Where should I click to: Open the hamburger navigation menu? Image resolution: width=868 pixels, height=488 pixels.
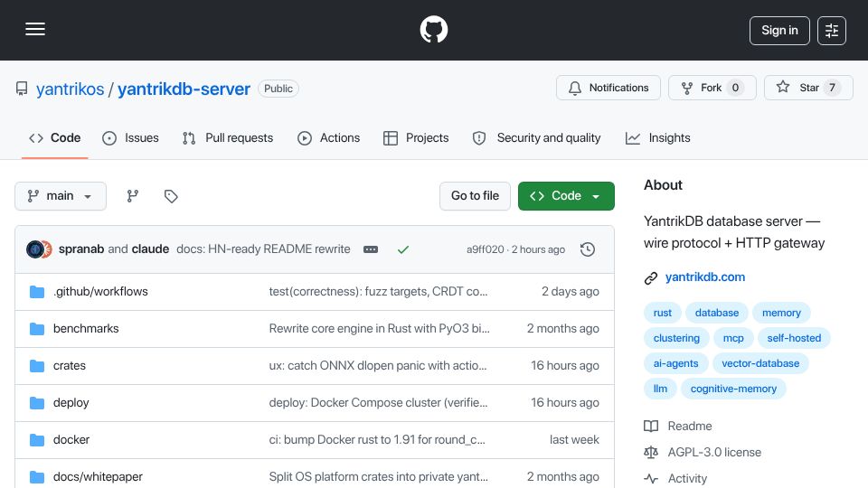tap(35, 29)
